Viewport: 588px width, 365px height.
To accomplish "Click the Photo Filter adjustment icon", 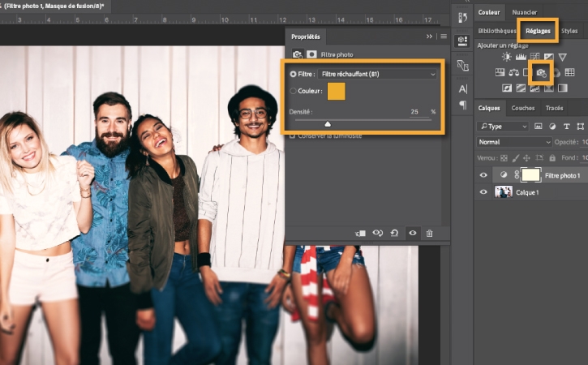I will pyautogui.click(x=542, y=73).
